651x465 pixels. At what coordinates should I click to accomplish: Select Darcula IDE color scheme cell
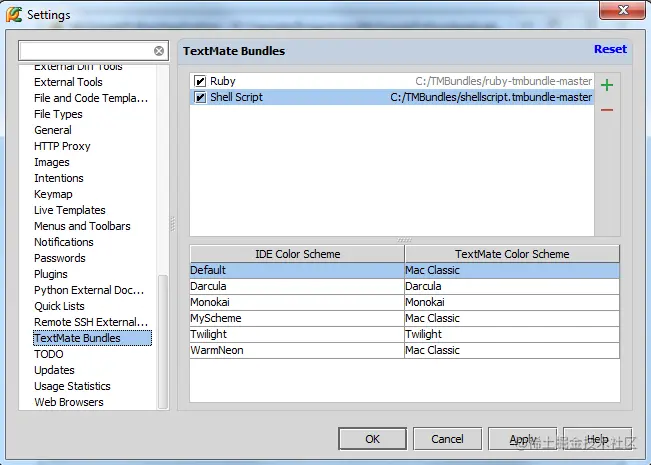[297, 286]
